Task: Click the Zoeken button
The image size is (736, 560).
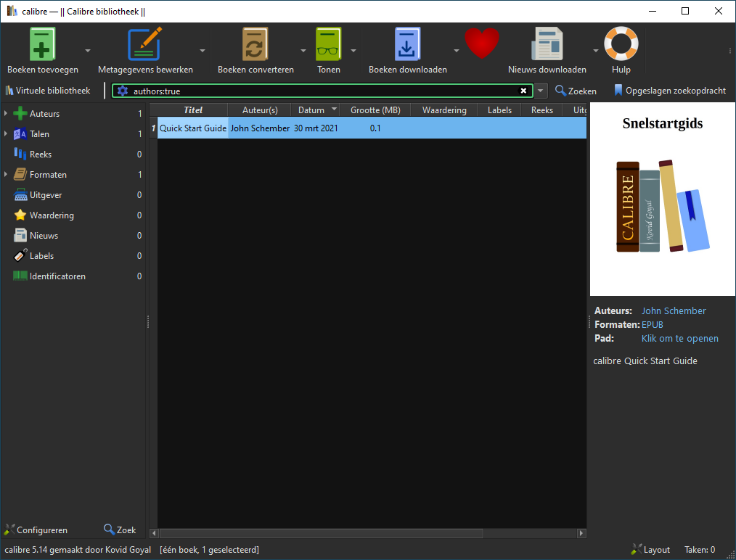Action: [x=576, y=91]
